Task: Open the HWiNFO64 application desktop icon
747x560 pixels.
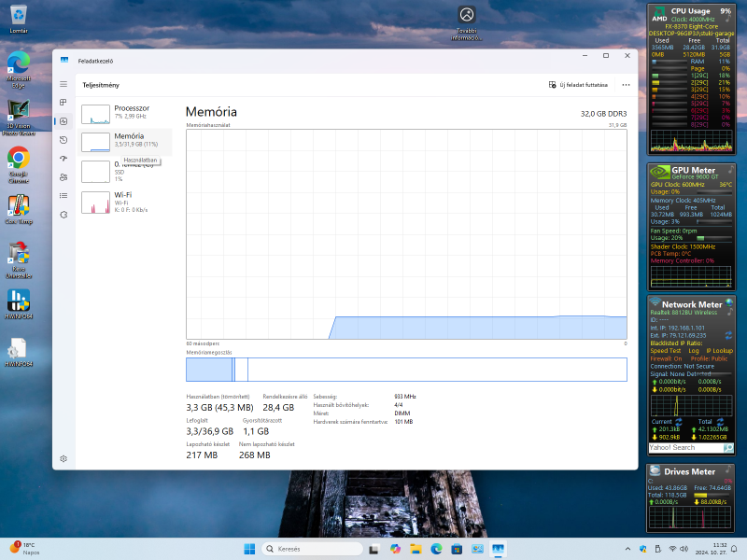Action: (x=19, y=305)
